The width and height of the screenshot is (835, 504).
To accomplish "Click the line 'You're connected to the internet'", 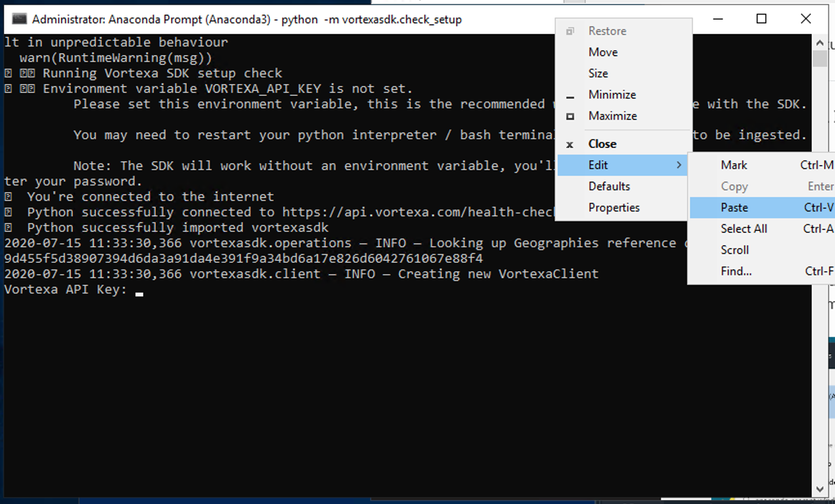I will tap(150, 197).
